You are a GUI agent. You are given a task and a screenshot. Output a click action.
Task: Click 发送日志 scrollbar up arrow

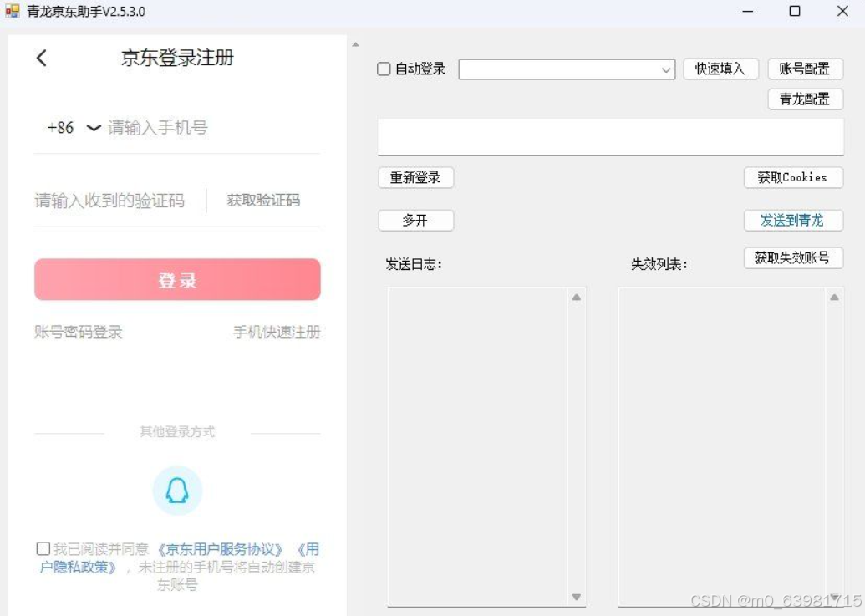pyautogui.click(x=577, y=298)
